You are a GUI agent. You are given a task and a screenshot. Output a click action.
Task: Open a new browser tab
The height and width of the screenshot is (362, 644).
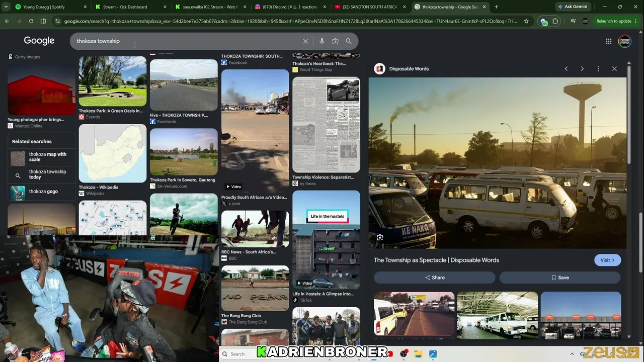(x=496, y=7)
